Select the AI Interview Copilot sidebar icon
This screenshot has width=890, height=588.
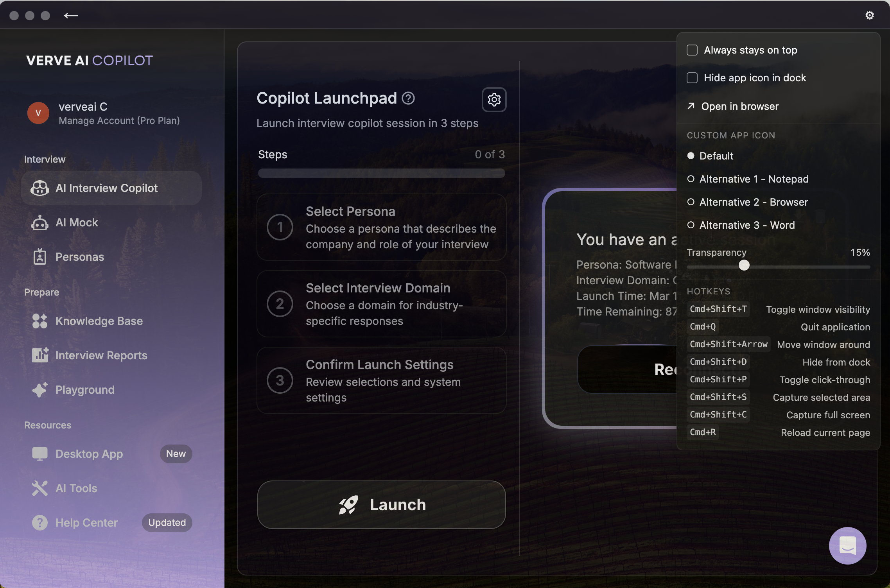39,188
